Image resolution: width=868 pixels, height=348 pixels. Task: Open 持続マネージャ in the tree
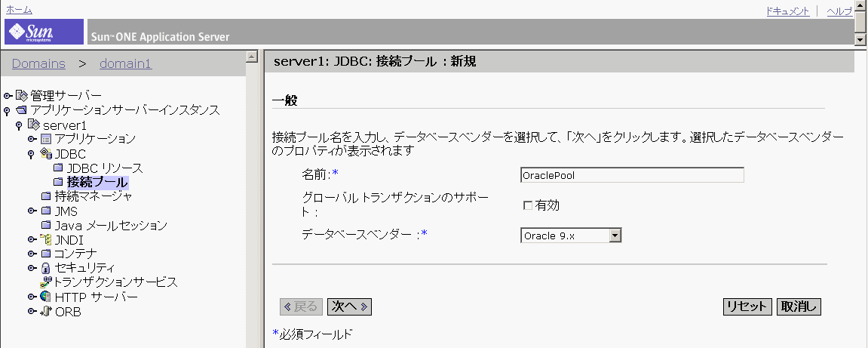click(x=94, y=196)
